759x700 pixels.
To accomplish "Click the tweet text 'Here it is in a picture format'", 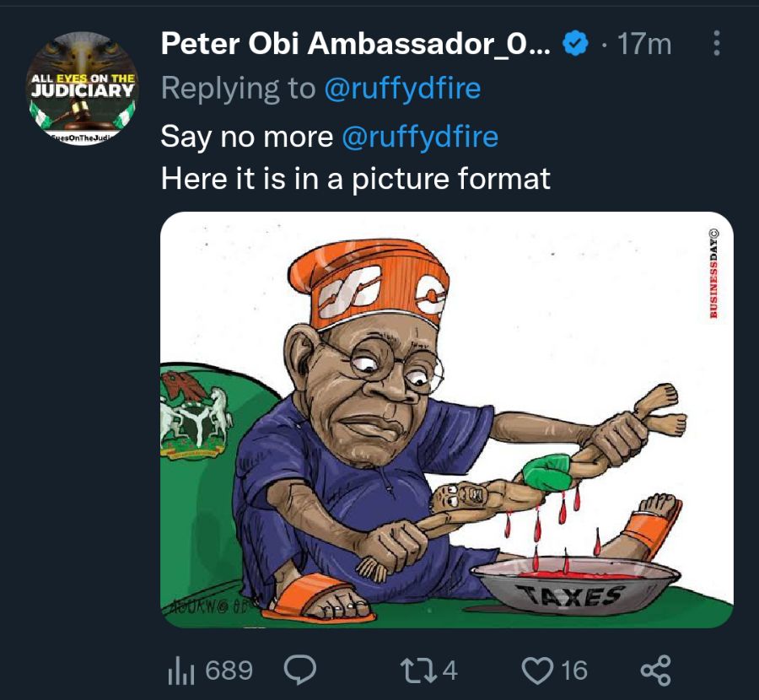I will [356, 180].
